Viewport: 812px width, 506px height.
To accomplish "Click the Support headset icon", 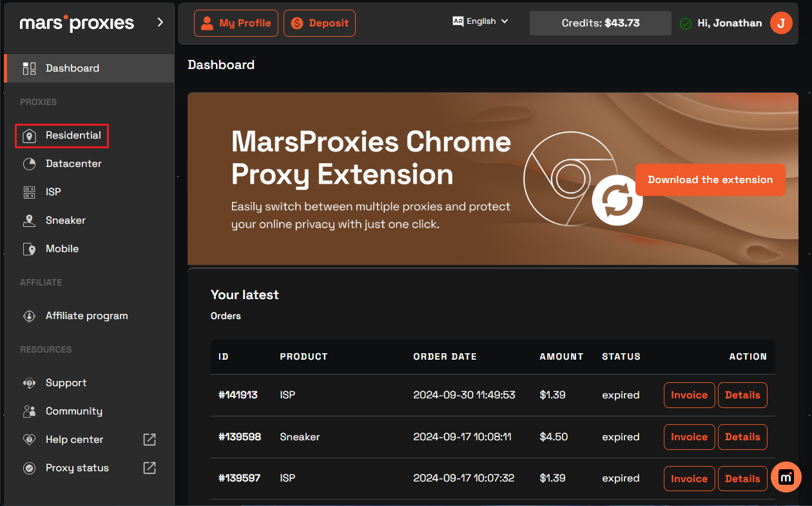I will tap(29, 383).
